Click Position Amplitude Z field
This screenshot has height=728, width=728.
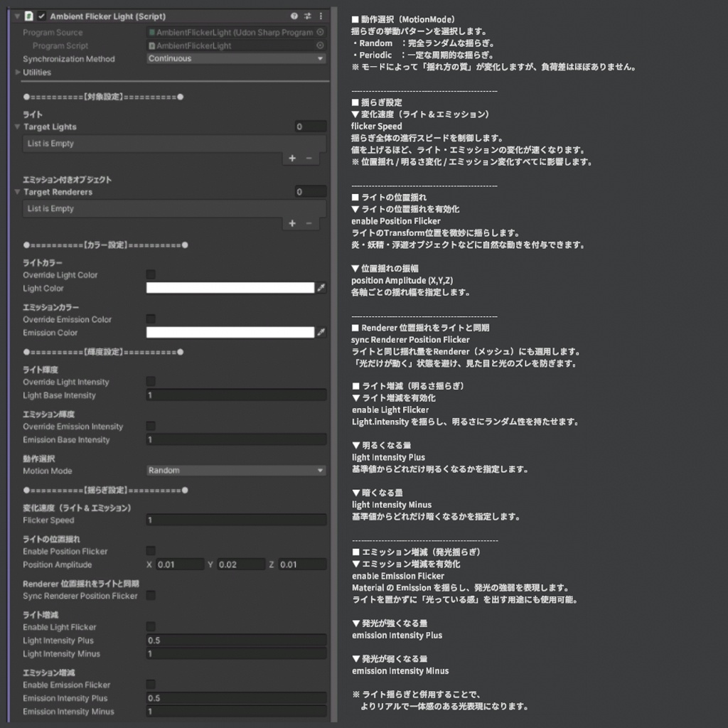click(x=302, y=564)
